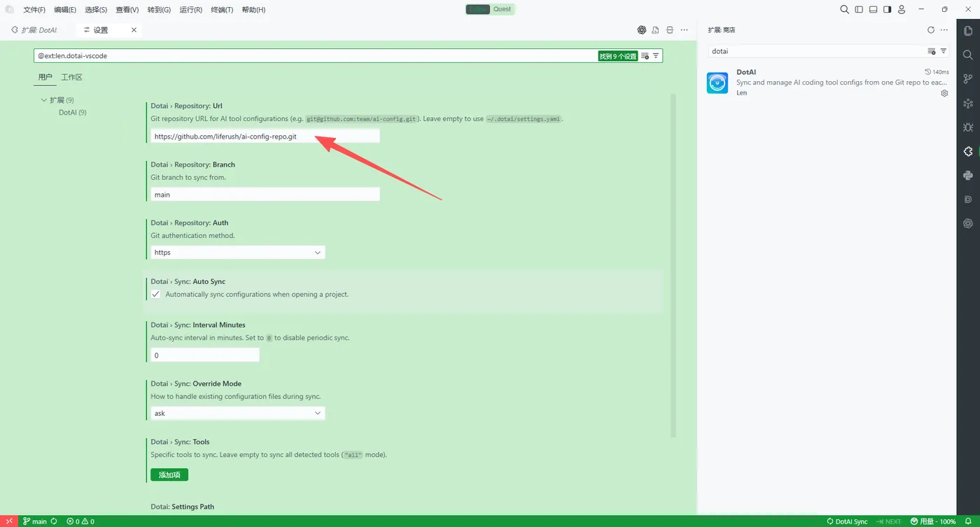
Task: Open the 编辑(E) menu
Action: pos(65,10)
